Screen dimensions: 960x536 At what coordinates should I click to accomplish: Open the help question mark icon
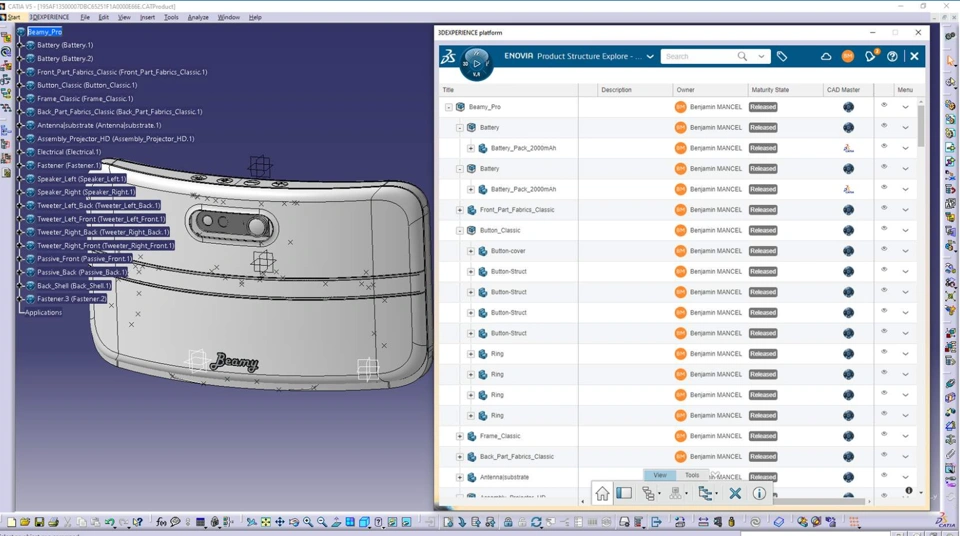point(892,56)
